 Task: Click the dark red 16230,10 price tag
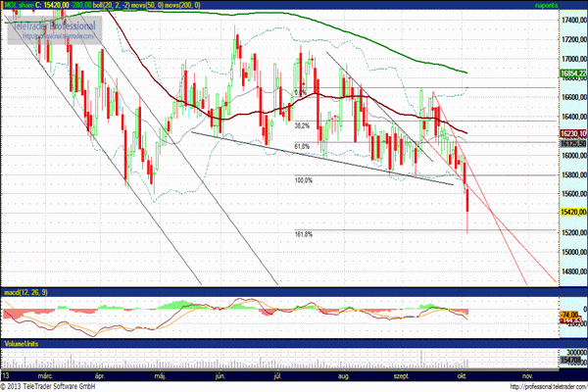571,133
